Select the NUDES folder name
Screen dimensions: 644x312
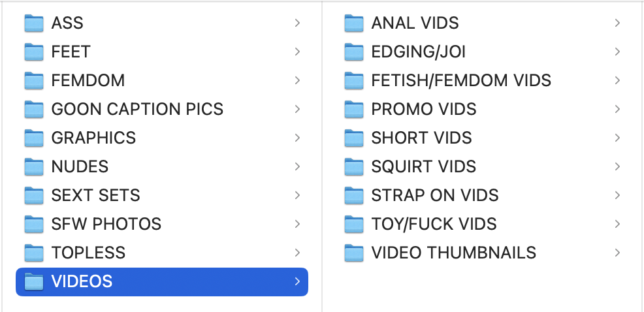80,166
